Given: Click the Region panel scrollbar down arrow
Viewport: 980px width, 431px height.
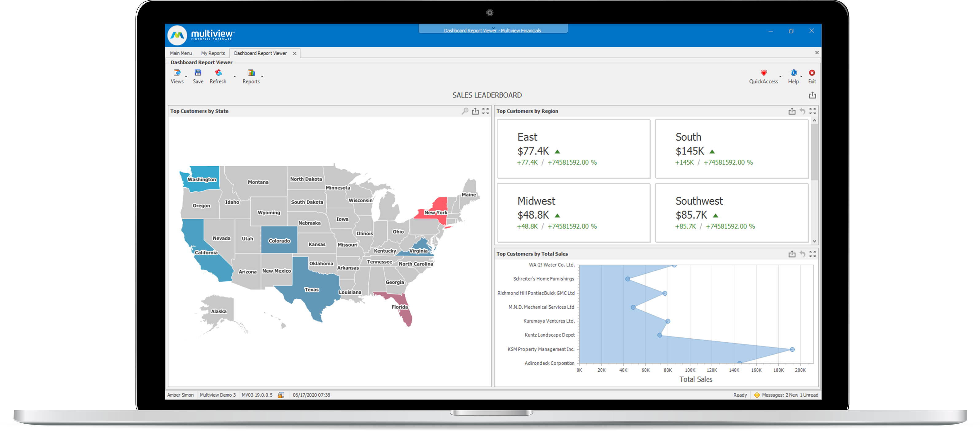Looking at the screenshot, I should click(x=815, y=241).
